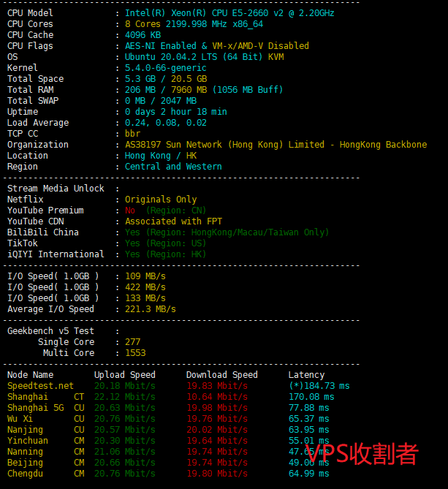This screenshot has width=448, height=489.
Task: Click the Geekbench Single Core score 277
Action: (x=132, y=342)
